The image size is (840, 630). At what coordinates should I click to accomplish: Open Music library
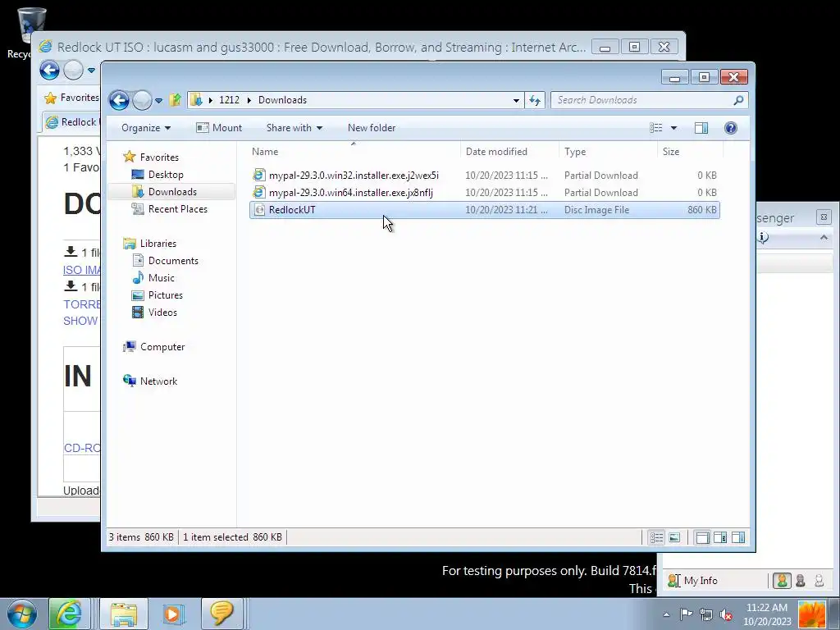tap(161, 277)
